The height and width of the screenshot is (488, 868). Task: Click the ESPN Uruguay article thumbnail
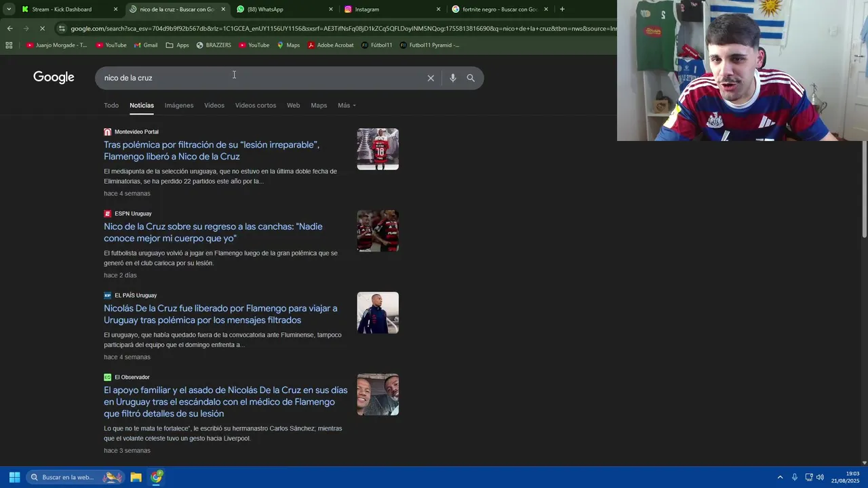(x=378, y=231)
